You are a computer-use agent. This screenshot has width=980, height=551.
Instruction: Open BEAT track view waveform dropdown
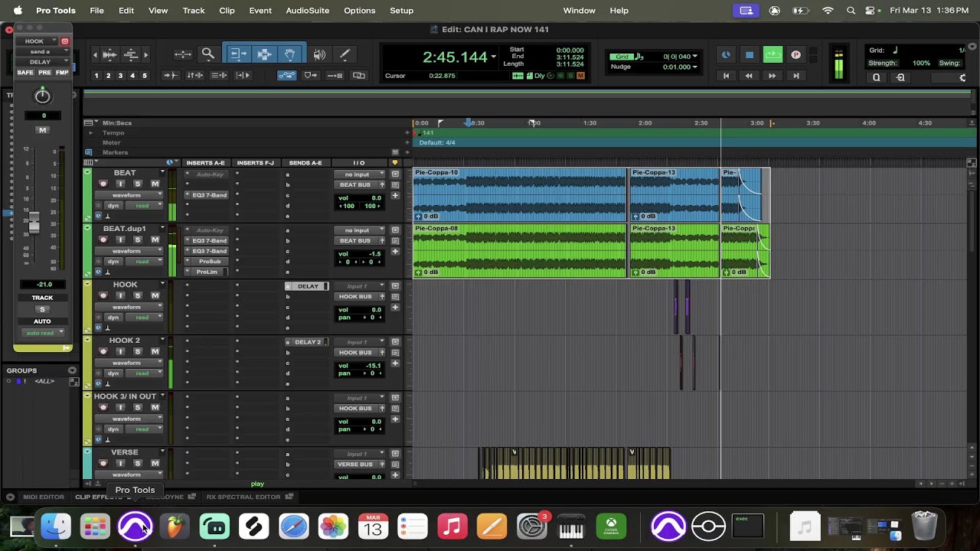(x=129, y=195)
